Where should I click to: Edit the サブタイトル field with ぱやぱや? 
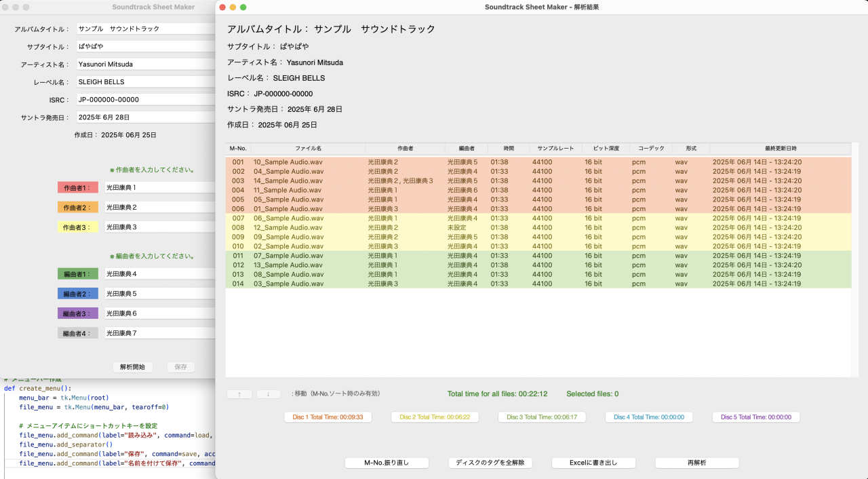(x=145, y=47)
